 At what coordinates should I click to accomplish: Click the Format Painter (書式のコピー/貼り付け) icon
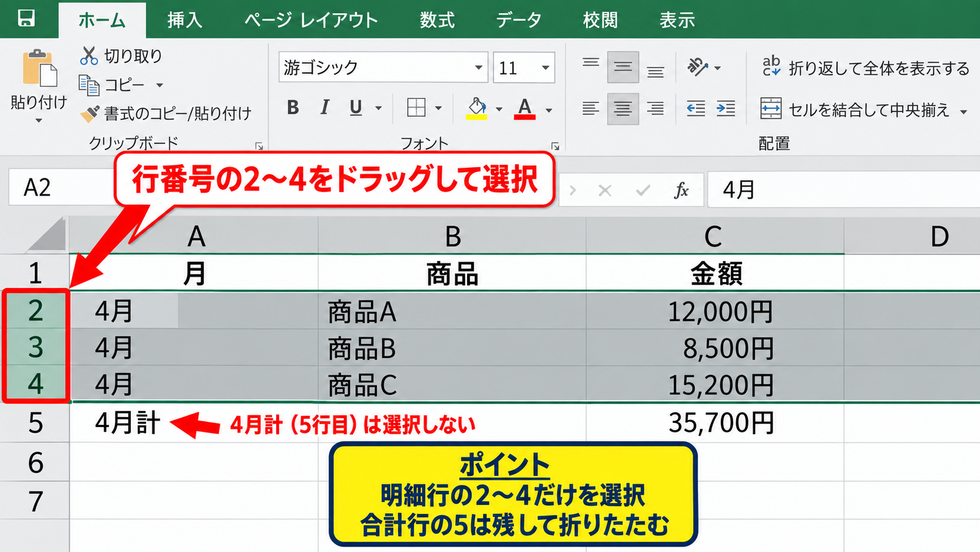click(90, 113)
